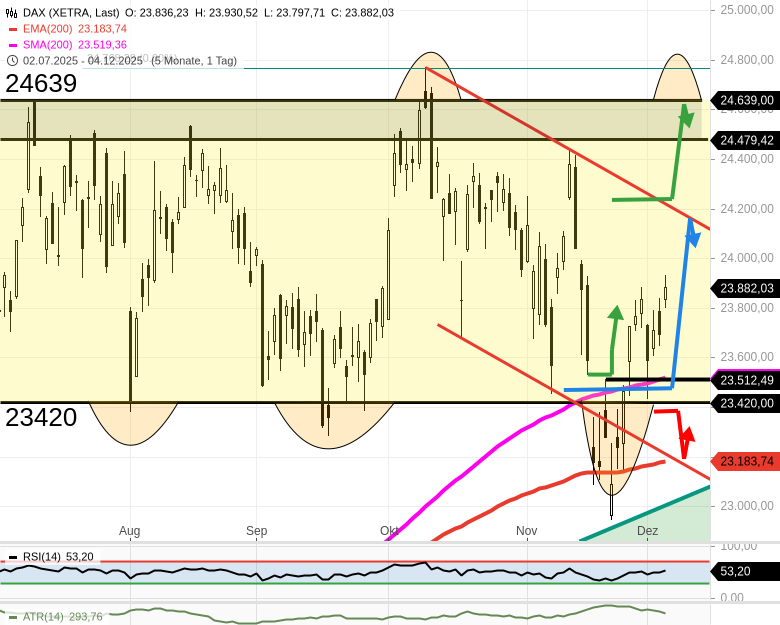Click the 24.639,00 price tag
The height and width of the screenshot is (625, 780).
[x=746, y=100]
